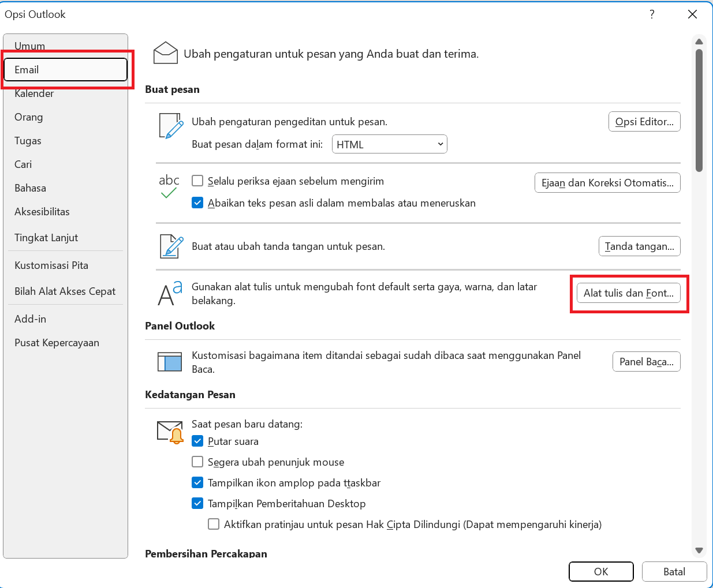Viewport: 713px width, 588px height.
Task: Click the stationery and fonts letter A icon
Action: click(170, 293)
